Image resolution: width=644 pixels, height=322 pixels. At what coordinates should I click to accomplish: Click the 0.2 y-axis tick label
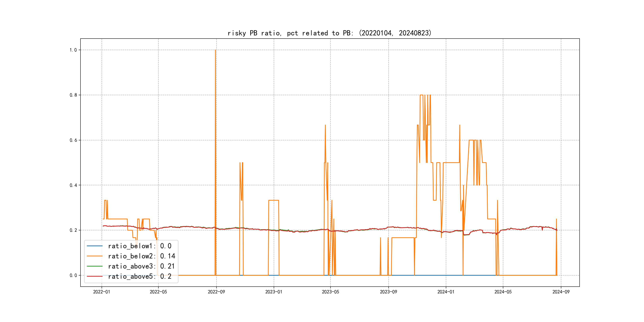point(73,230)
